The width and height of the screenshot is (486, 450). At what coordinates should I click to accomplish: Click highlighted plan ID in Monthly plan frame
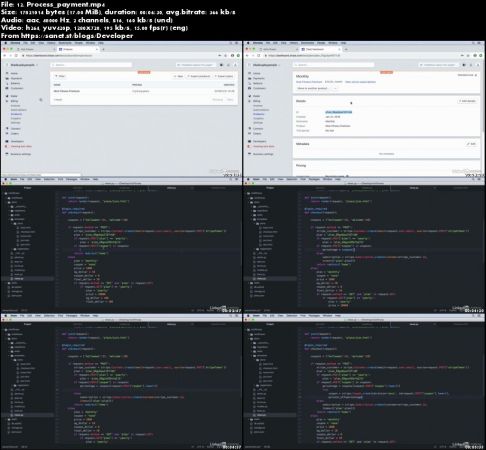tap(338, 112)
